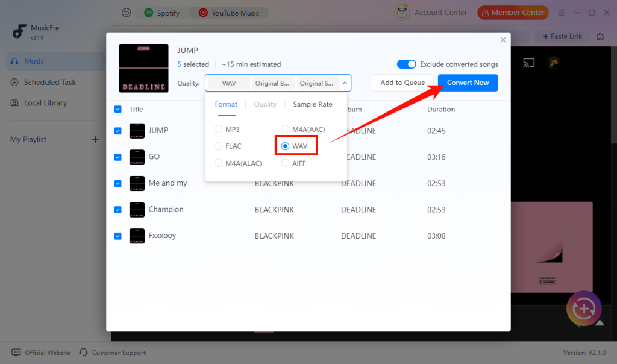The image size is (617, 364).
Task: Select WAV format radio button
Action: (285, 146)
